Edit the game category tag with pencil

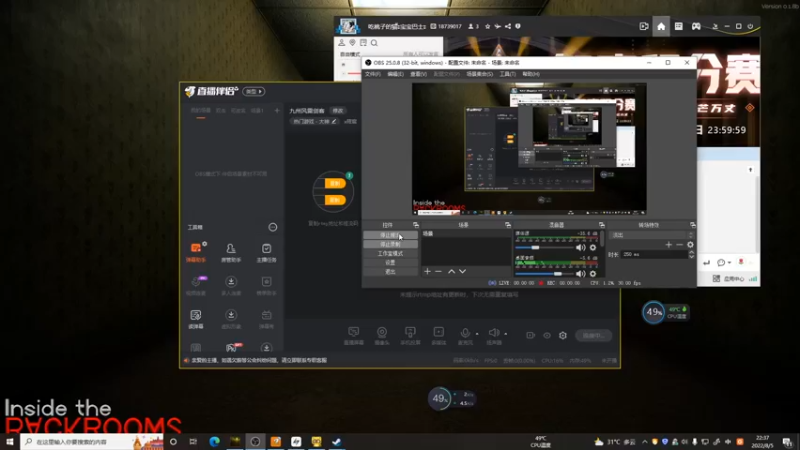point(334,121)
